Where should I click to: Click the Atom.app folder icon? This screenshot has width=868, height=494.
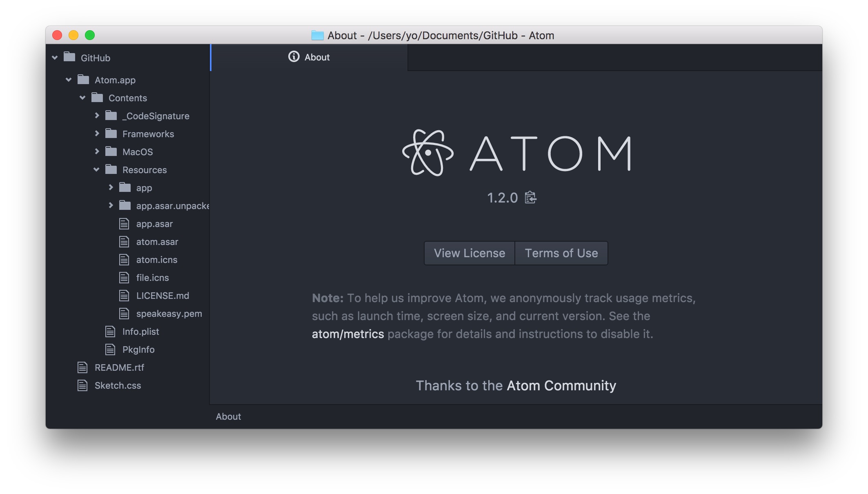click(83, 79)
